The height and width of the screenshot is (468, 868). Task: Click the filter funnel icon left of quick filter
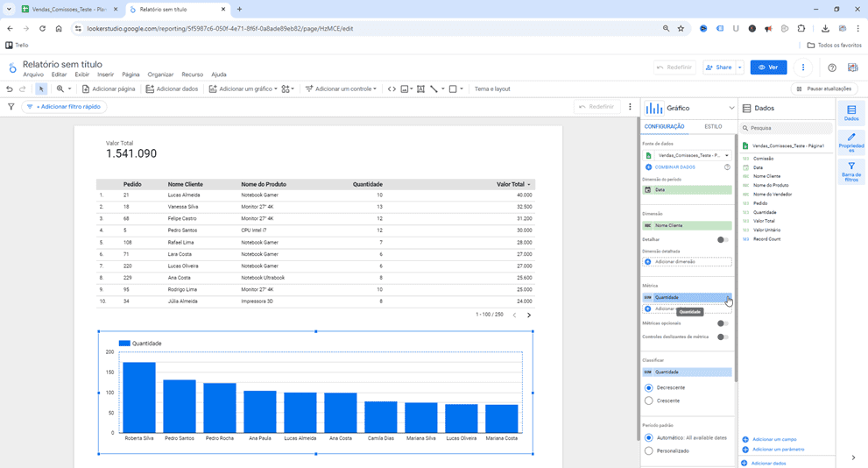tap(11, 107)
